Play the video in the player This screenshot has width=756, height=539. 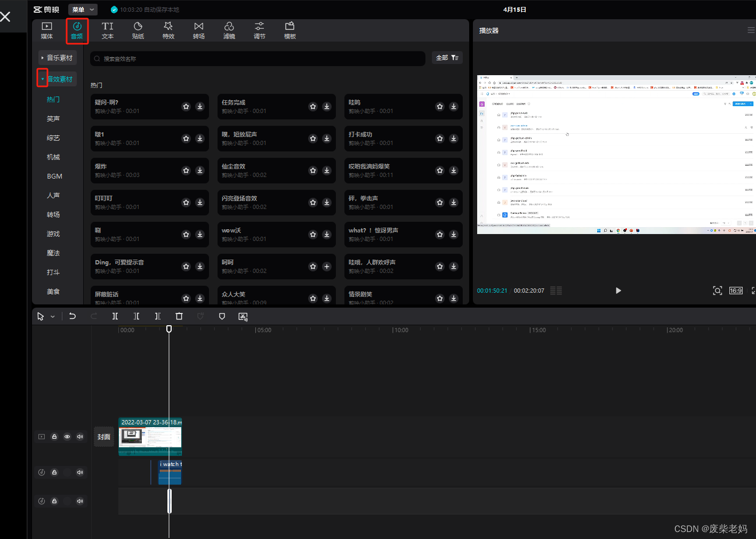pyautogui.click(x=618, y=291)
